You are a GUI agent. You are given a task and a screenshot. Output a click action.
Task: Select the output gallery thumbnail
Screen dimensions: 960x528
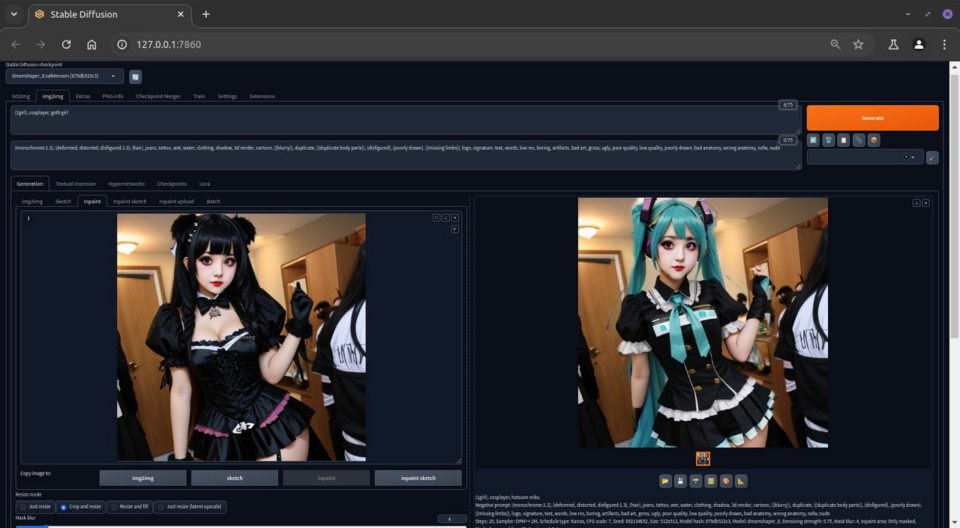703,458
